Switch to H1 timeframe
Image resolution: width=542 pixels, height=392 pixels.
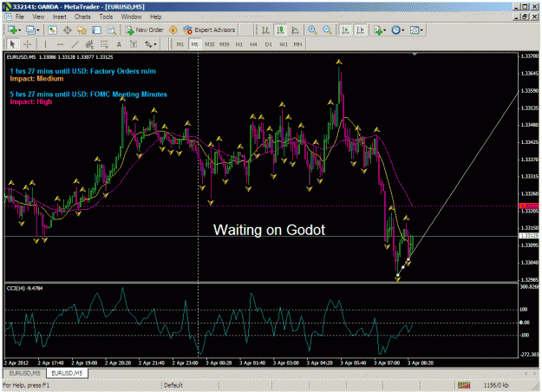(x=238, y=44)
